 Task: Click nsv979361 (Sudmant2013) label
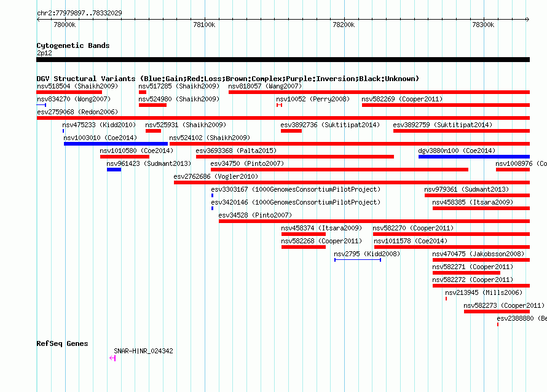pyautogui.click(x=466, y=189)
